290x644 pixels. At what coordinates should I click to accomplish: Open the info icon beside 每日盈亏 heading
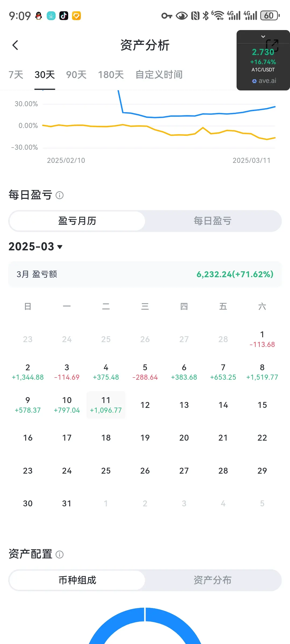[x=60, y=195]
